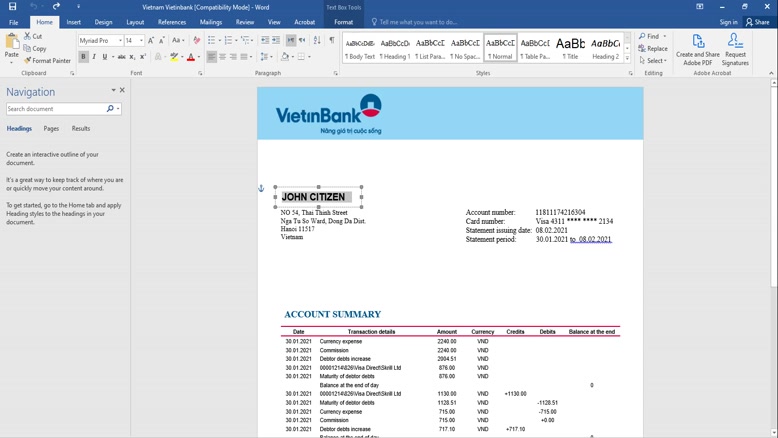This screenshot has height=438, width=778.
Task: Click the Format Painter tool
Action: coord(48,61)
